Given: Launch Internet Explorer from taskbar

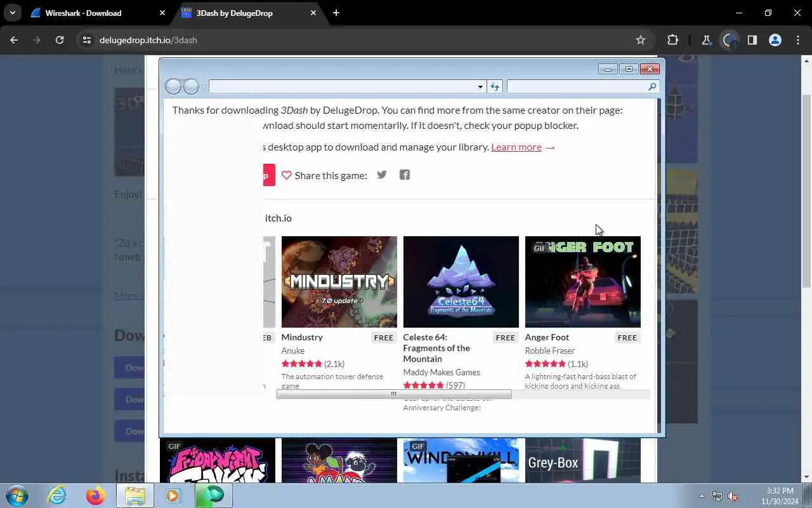Looking at the screenshot, I should tap(57, 495).
